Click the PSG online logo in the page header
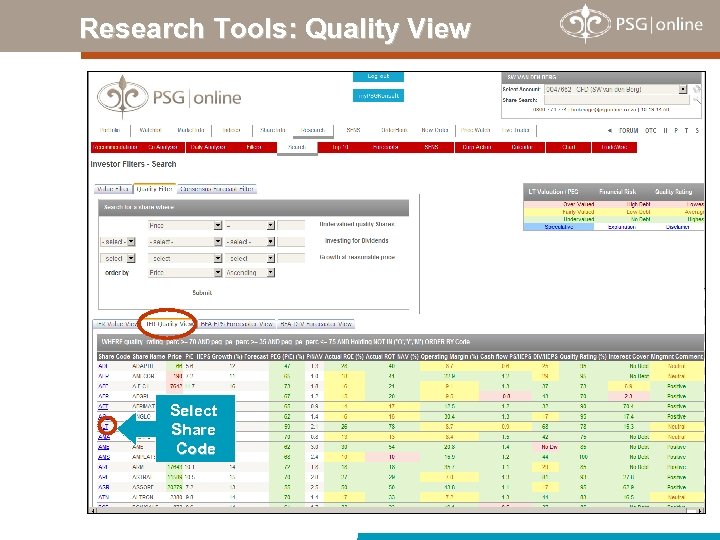The height and width of the screenshot is (540, 720). point(169,97)
